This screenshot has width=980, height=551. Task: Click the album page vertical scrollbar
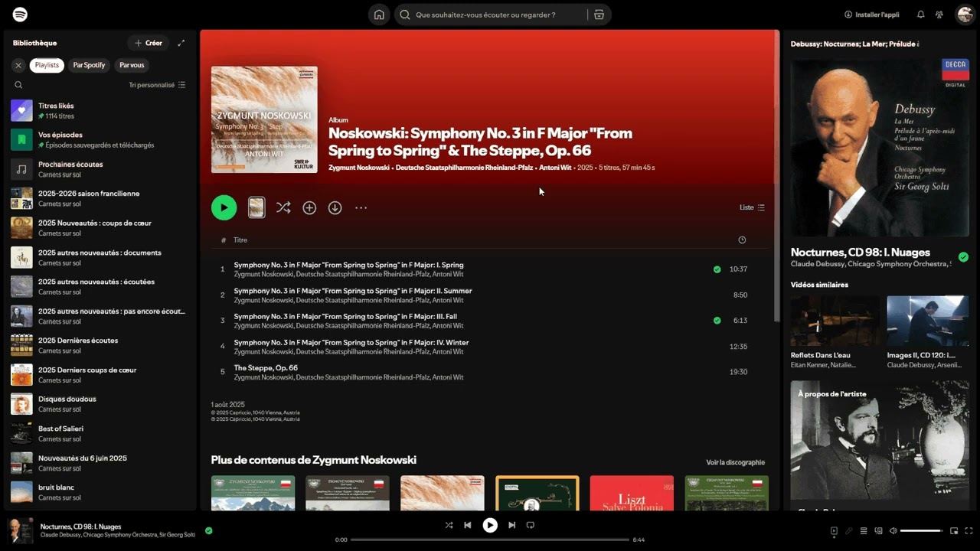tap(776, 176)
